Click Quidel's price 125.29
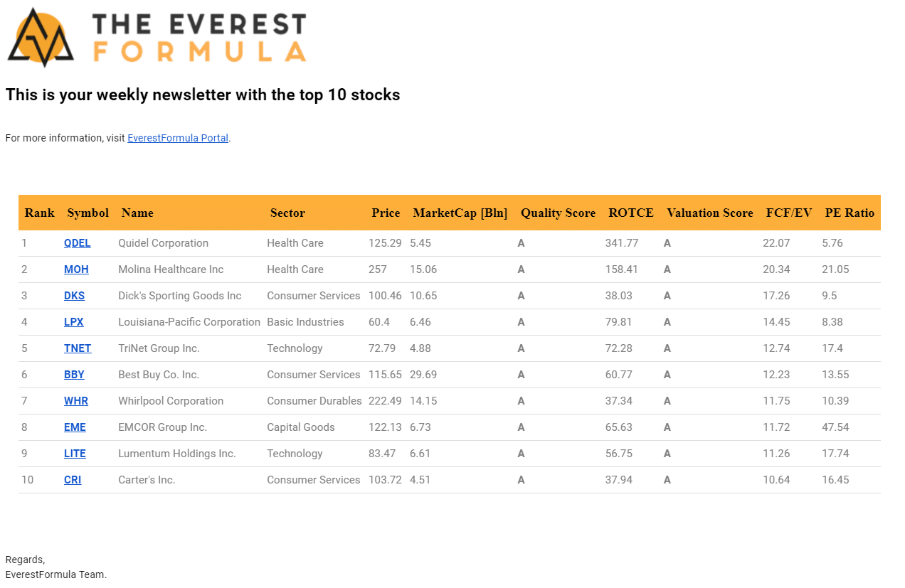The width and height of the screenshot is (905, 588). click(385, 243)
